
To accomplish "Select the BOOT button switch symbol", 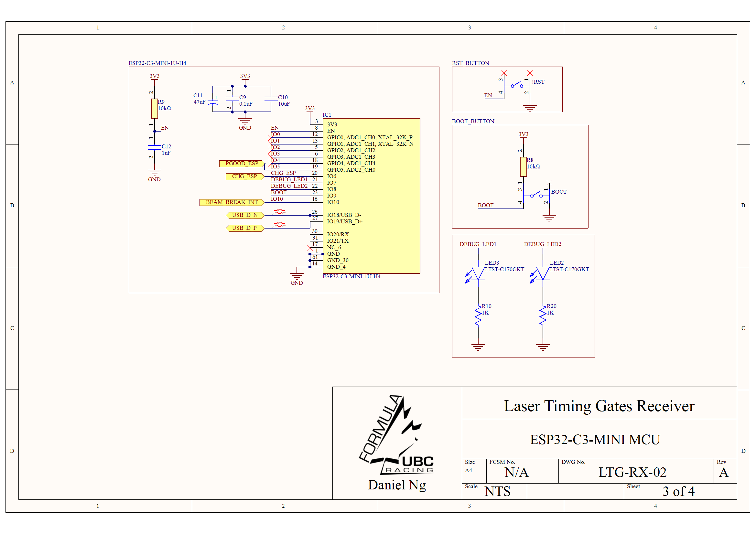I will pos(537,196).
